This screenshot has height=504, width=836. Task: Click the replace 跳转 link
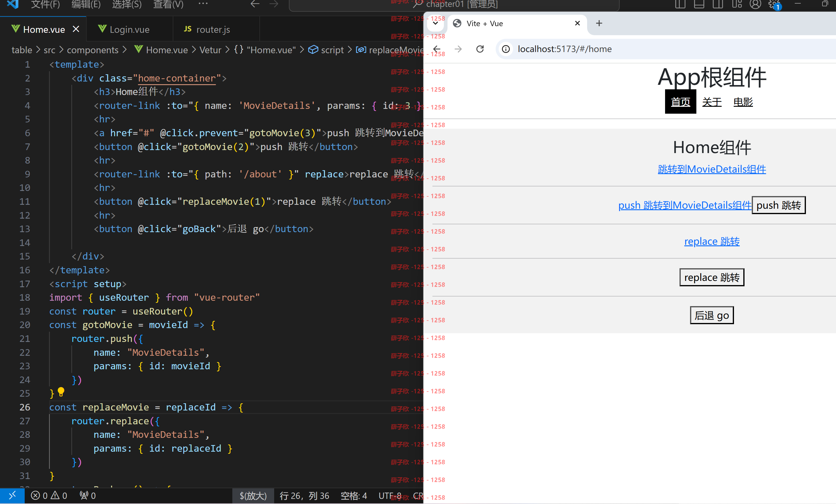point(712,241)
